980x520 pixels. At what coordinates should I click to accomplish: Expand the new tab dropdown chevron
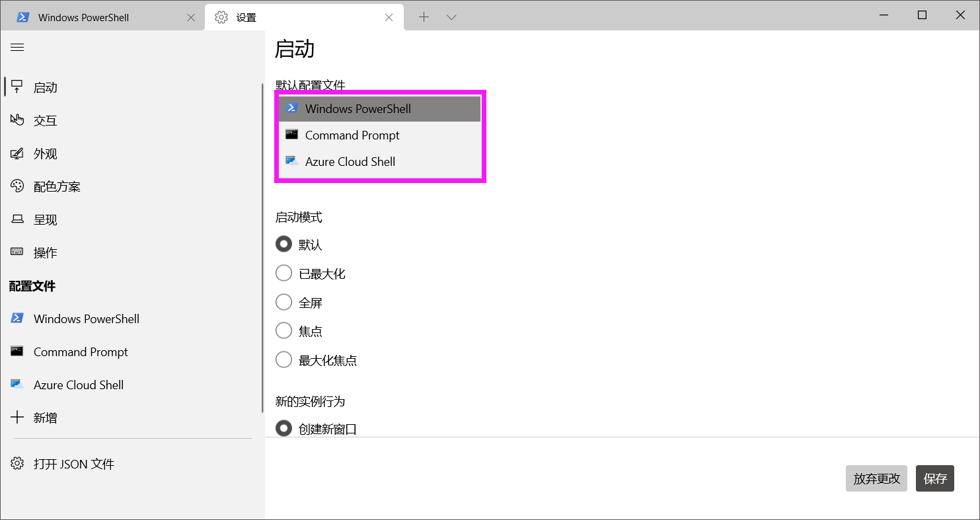[451, 17]
